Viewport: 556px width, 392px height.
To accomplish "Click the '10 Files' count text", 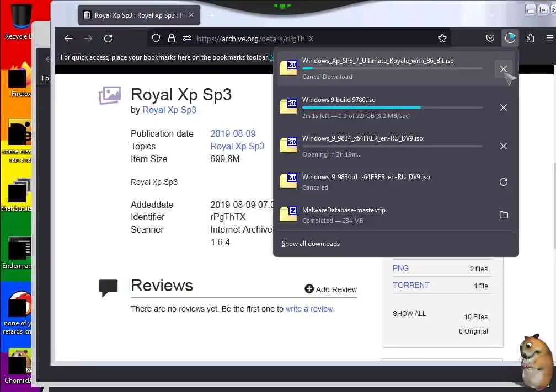I will (476, 317).
